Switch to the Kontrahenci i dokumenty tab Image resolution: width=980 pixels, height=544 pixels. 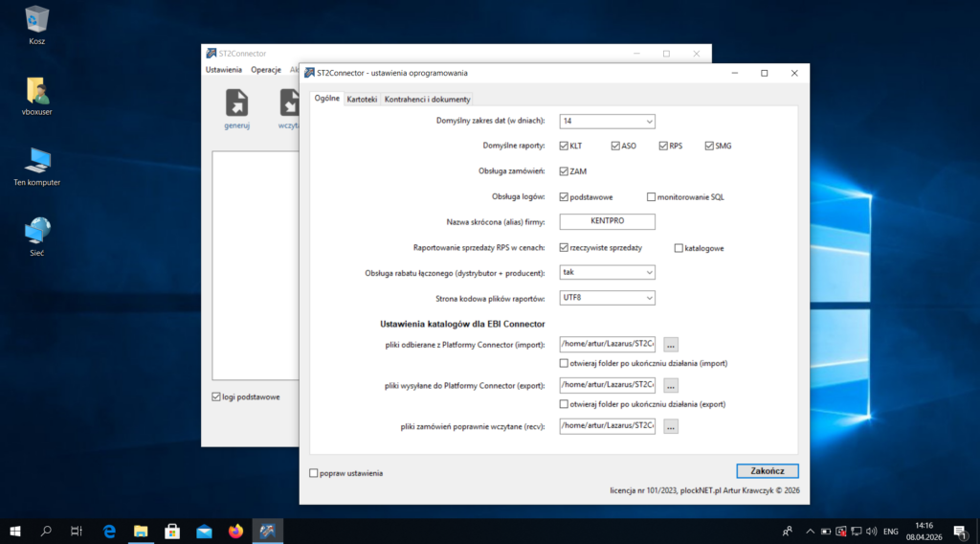tap(427, 100)
